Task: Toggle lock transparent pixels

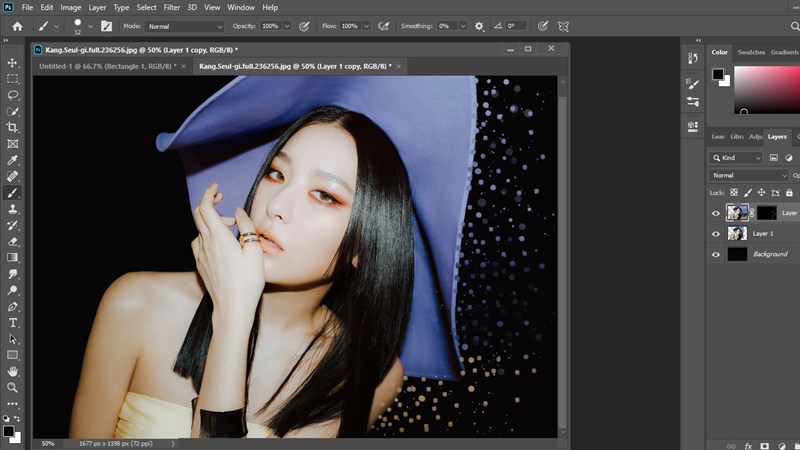Action: pos(734,193)
